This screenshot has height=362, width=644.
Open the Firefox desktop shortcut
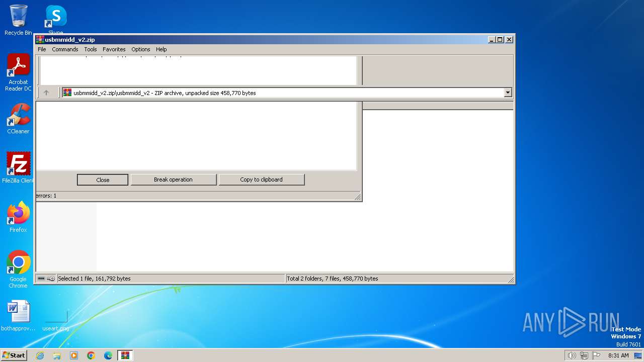coord(18,217)
